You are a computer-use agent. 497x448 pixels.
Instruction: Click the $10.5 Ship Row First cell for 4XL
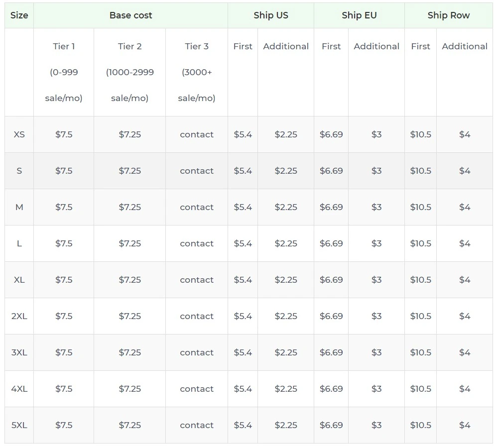tap(421, 389)
